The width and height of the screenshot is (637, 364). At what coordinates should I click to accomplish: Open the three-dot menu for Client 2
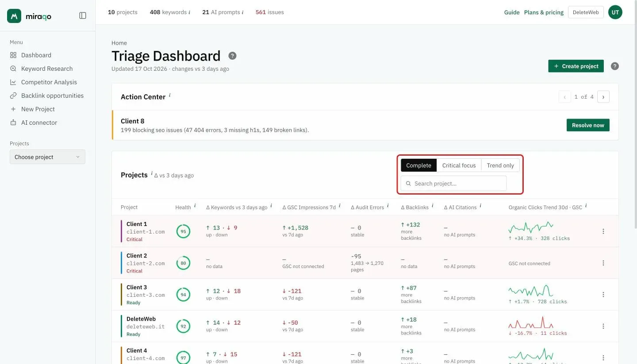tap(603, 263)
